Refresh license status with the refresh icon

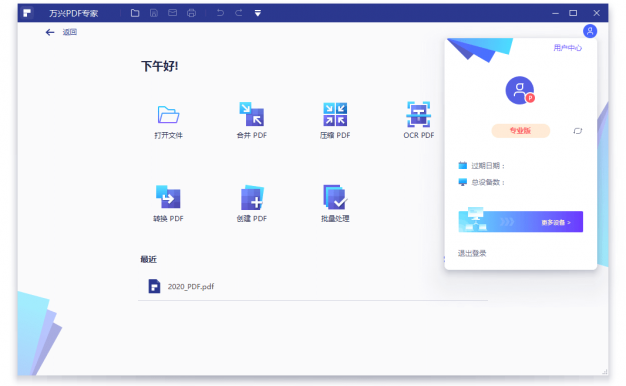point(577,131)
